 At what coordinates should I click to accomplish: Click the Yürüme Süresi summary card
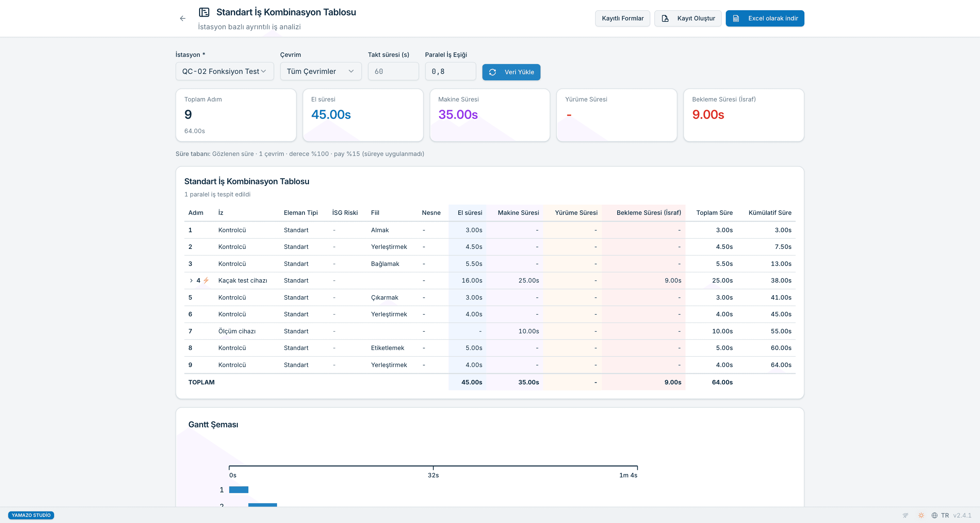(617, 115)
